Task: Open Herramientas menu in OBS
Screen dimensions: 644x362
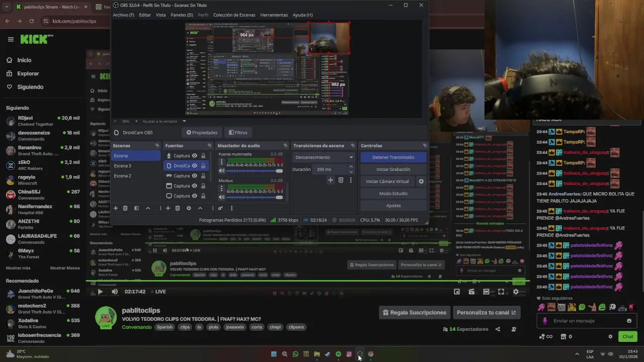Action: pyautogui.click(x=274, y=15)
